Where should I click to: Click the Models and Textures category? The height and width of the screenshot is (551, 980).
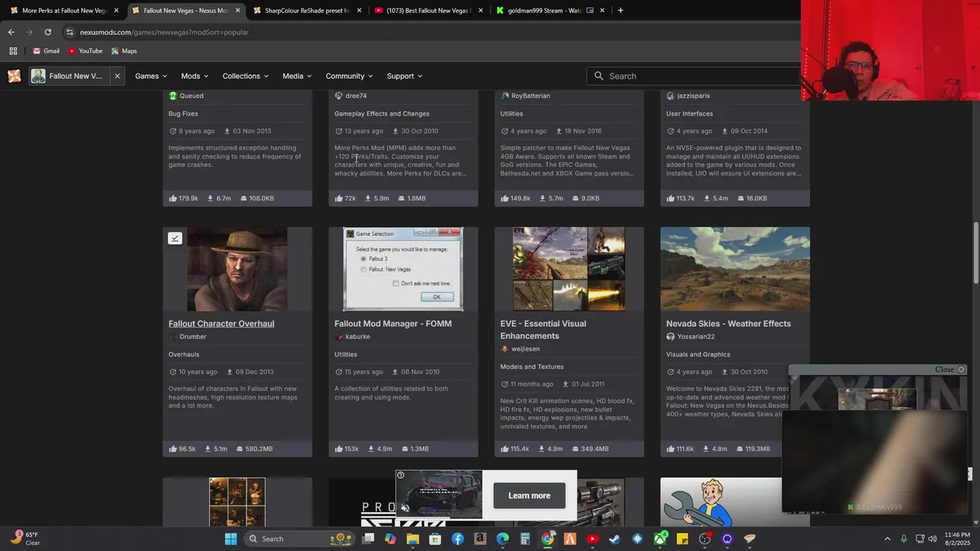pos(531,367)
